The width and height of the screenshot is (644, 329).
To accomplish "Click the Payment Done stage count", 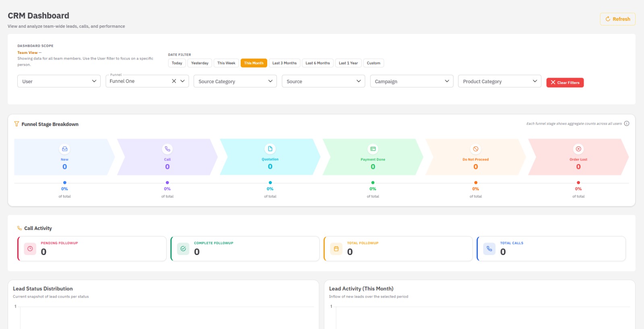I will pyautogui.click(x=373, y=167).
